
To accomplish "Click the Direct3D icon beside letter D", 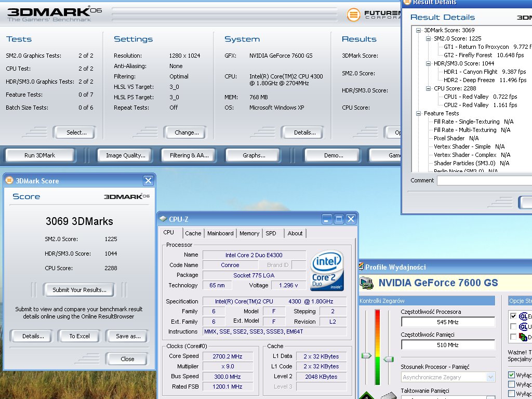I will [523, 337].
